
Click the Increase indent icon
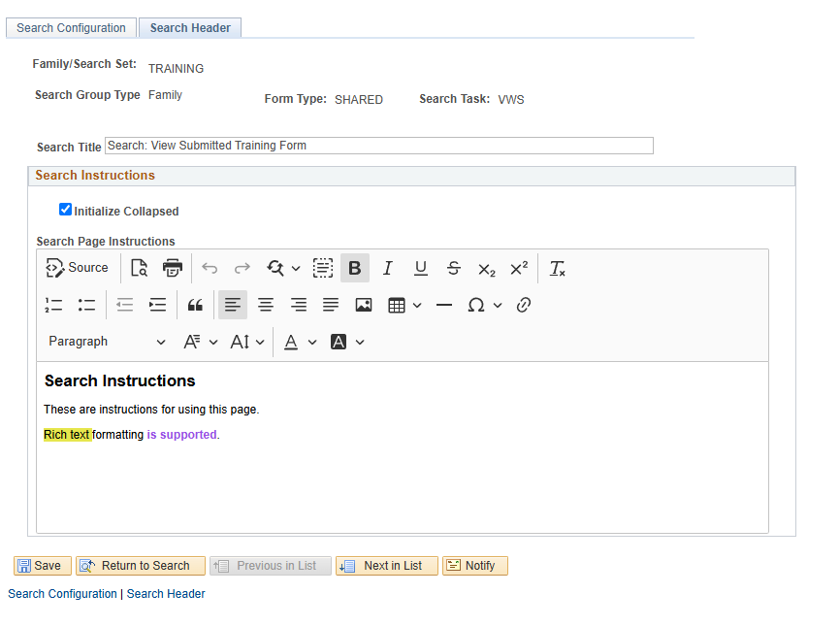(157, 305)
